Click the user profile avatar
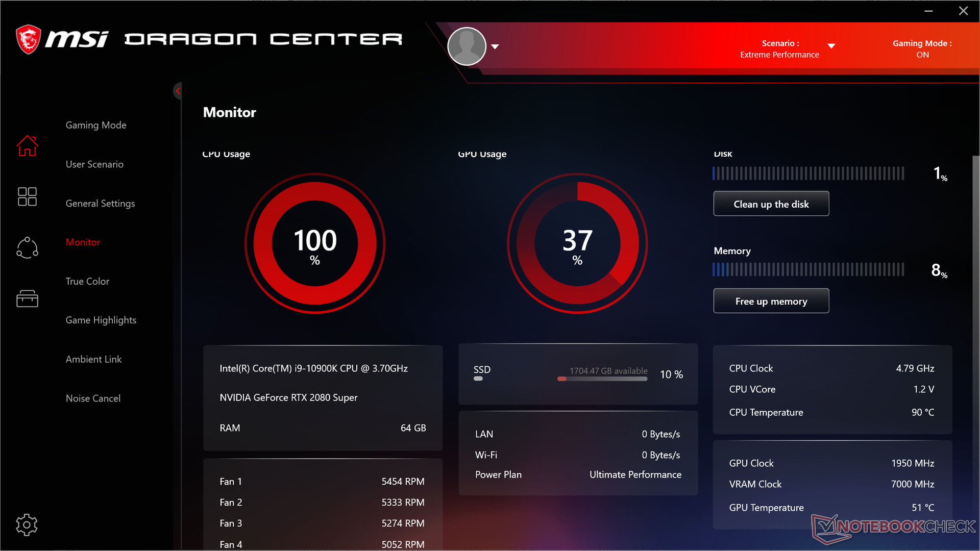980x551 pixels. 467,46
